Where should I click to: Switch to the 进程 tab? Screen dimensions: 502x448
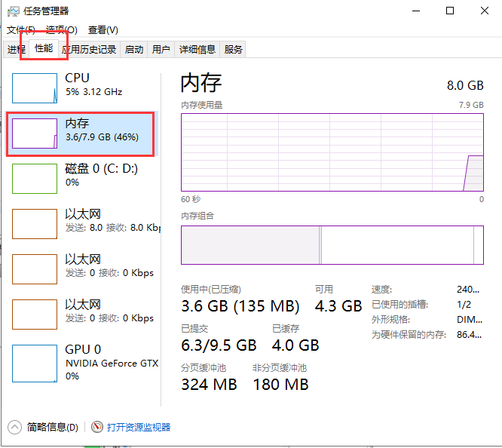[16, 50]
